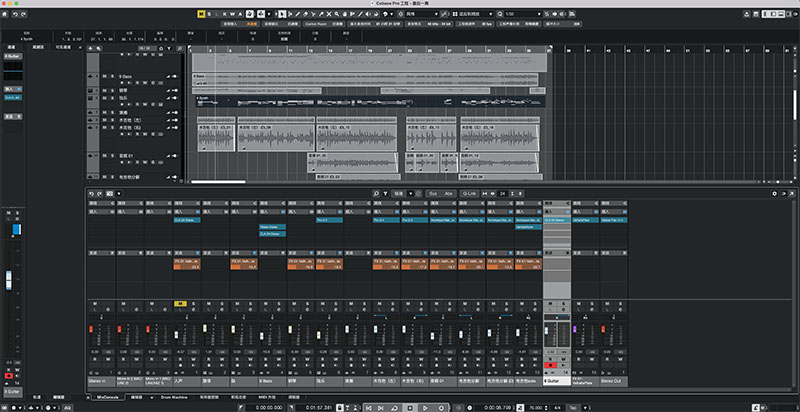Select the Mute X tool
Viewport: 800px width, 412px height.
329,14
